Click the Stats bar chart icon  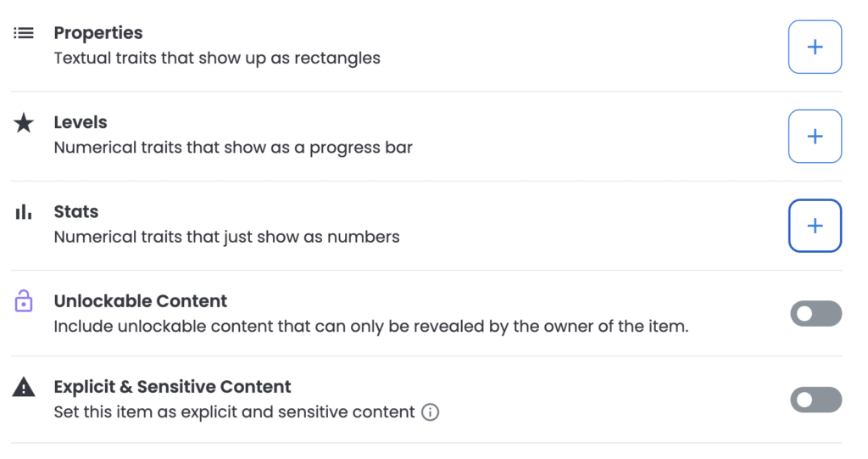(x=24, y=212)
